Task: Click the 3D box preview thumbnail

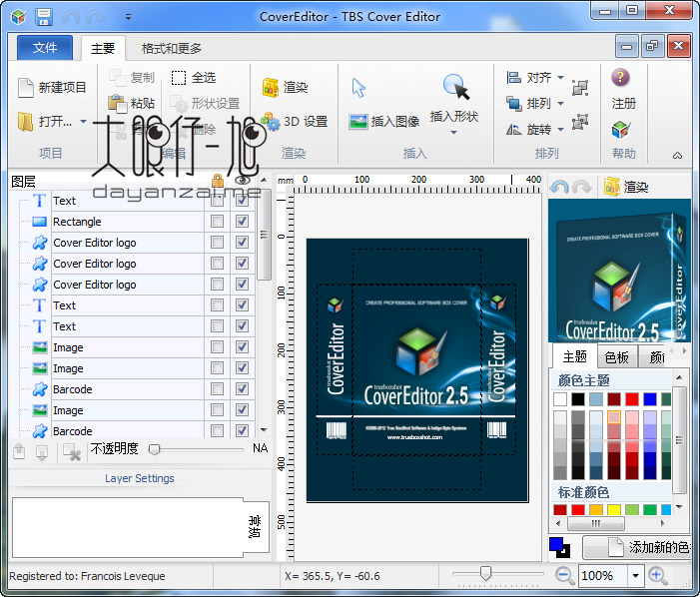Action: pyautogui.click(x=620, y=271)
